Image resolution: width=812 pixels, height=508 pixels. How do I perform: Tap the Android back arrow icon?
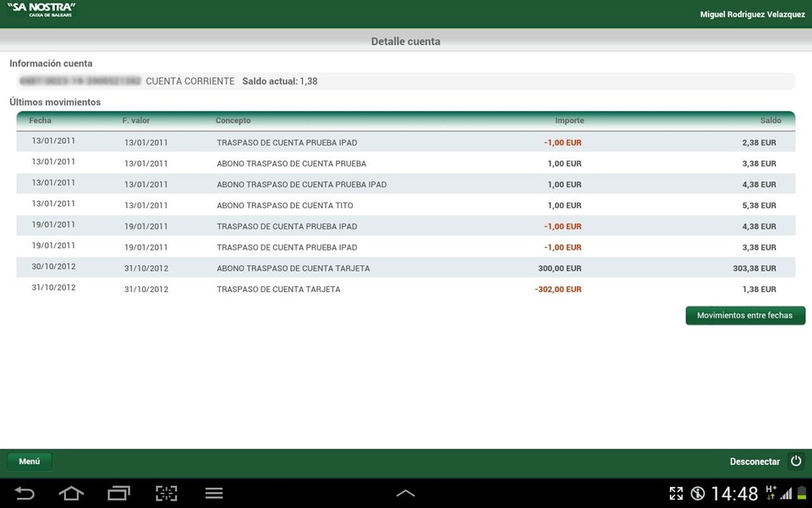tap(25, 493)
